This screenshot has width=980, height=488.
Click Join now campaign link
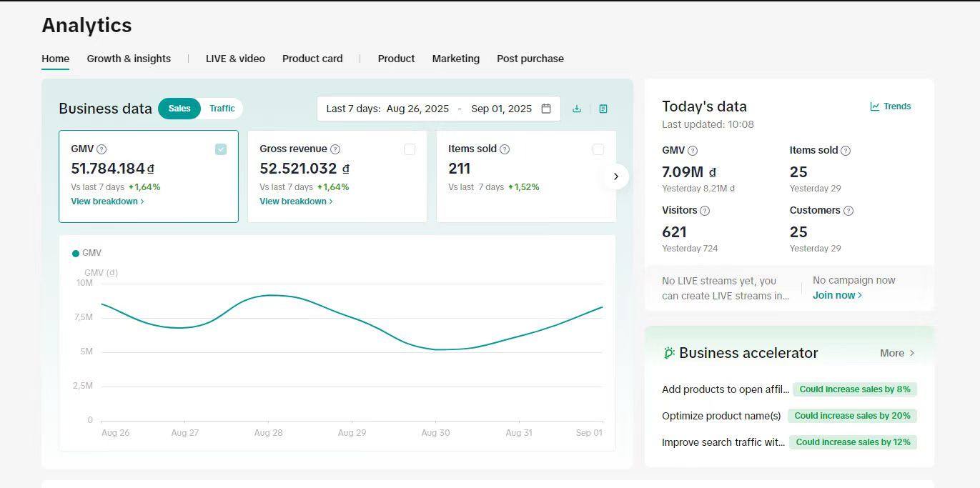[x=837, y=295]
